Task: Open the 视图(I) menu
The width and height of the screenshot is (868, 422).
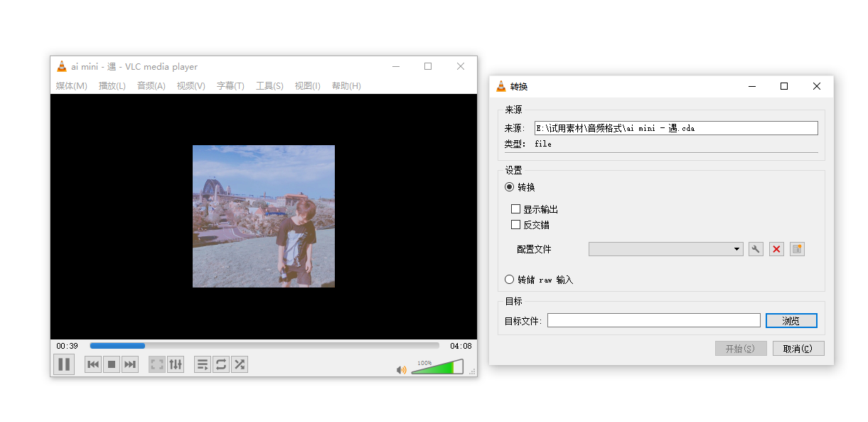Action: pyautogui.click(x=308, y=85)
